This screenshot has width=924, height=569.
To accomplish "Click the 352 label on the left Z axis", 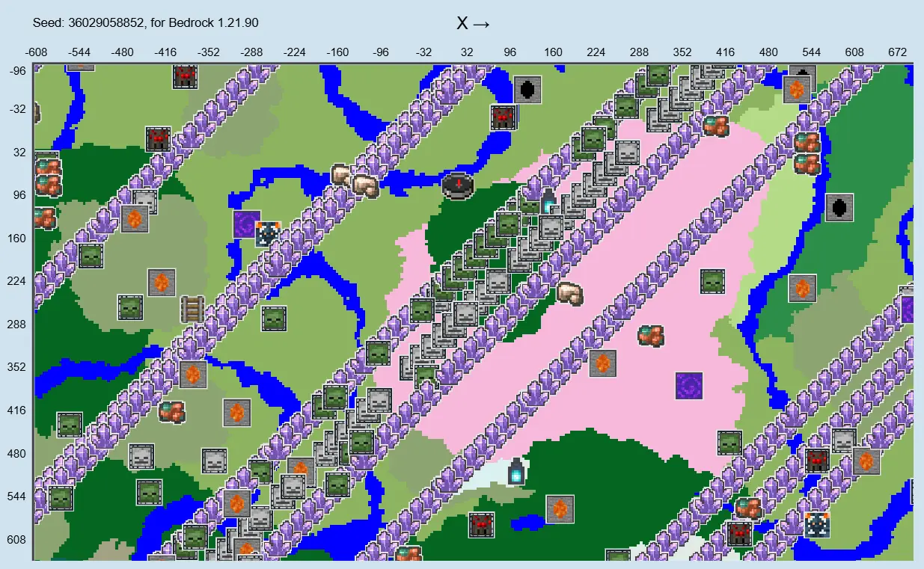I will tap(16, 367).
